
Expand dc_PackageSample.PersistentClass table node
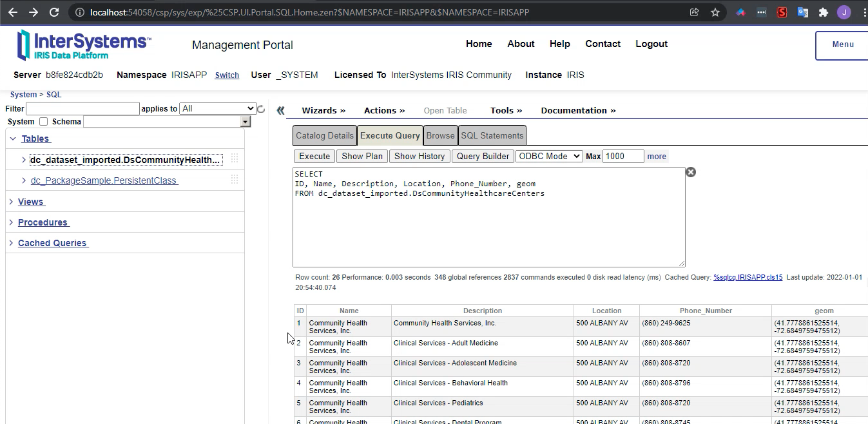[x=24, y=180]
